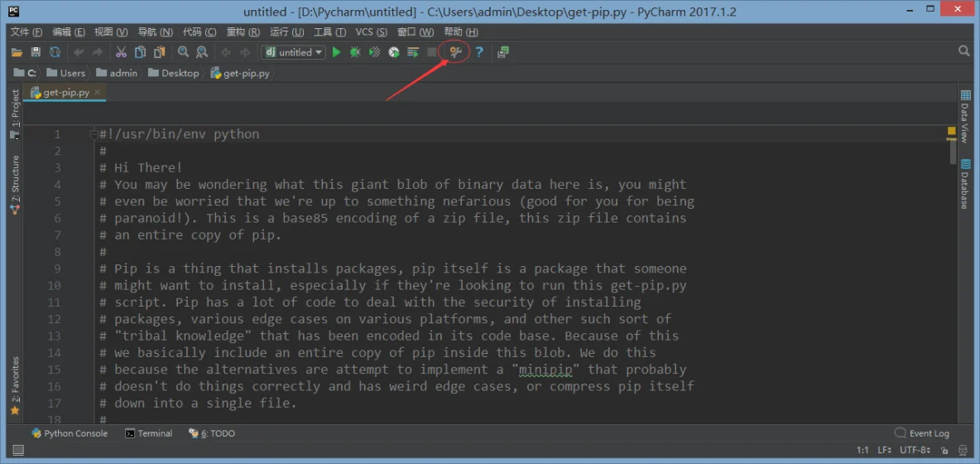Run the project with green play icon

tap(336, 52)
